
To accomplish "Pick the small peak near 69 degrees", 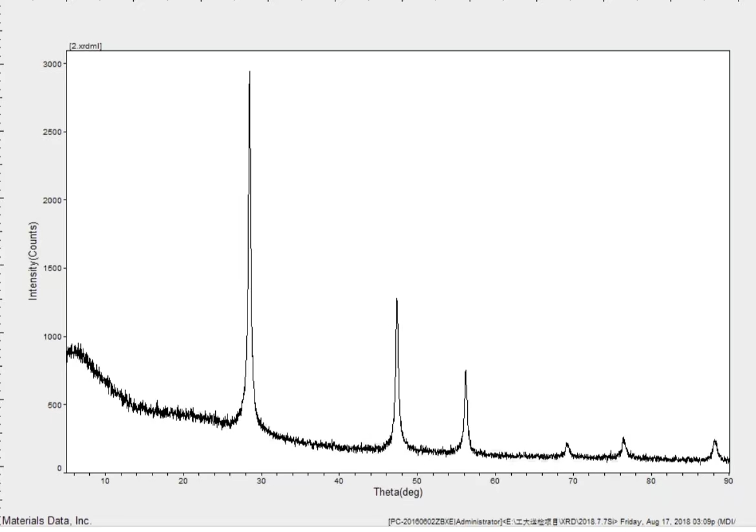I will (567, 449).
